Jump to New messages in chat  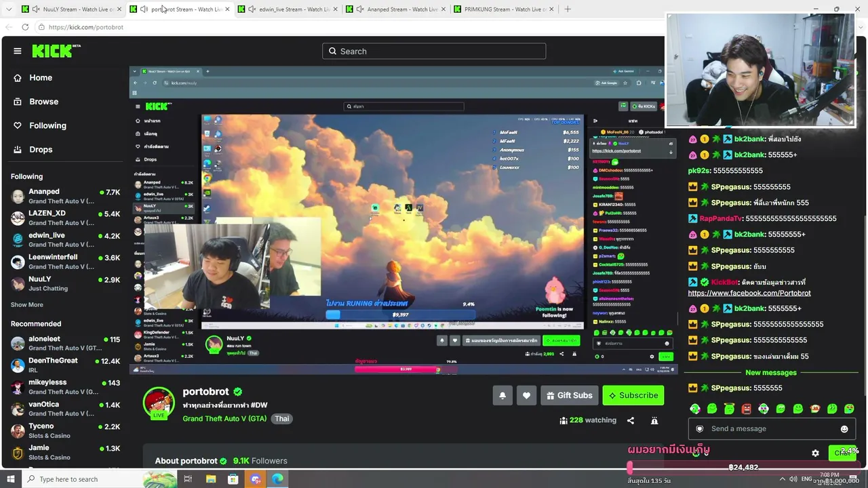coord(771,373)
